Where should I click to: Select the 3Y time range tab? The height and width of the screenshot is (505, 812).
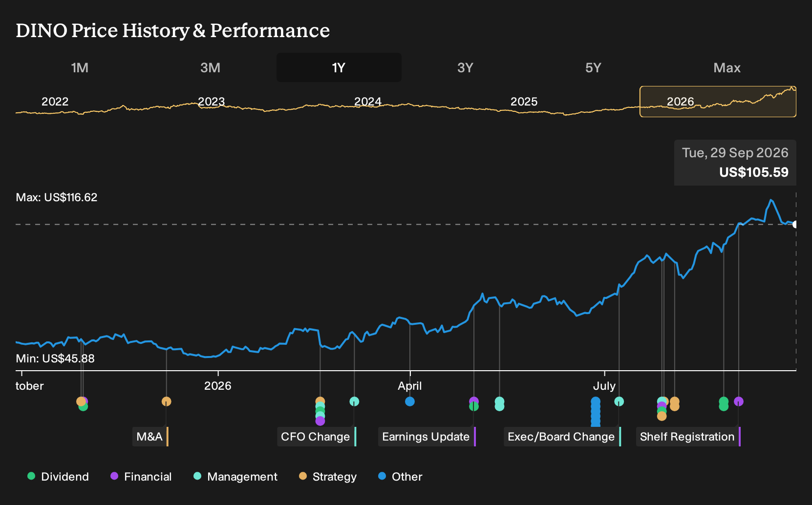(465, 67)
